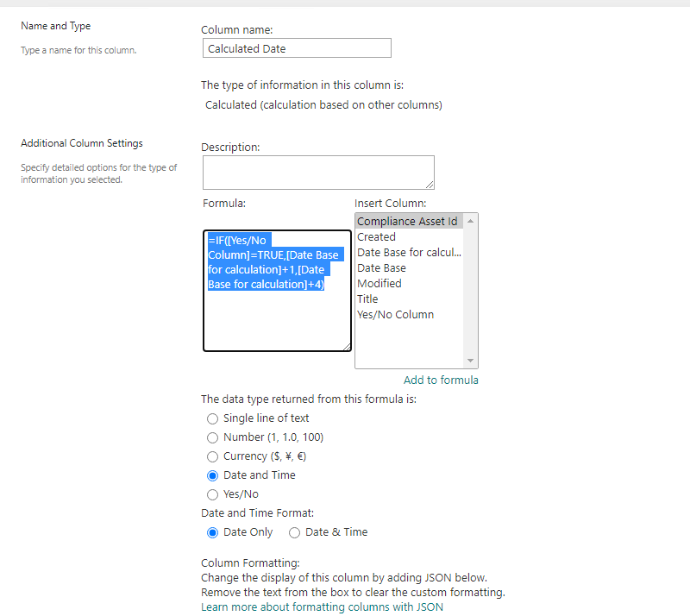Open Learn more about formatting columns with JSON
690x616 pixels.
(x=322, y=607)
